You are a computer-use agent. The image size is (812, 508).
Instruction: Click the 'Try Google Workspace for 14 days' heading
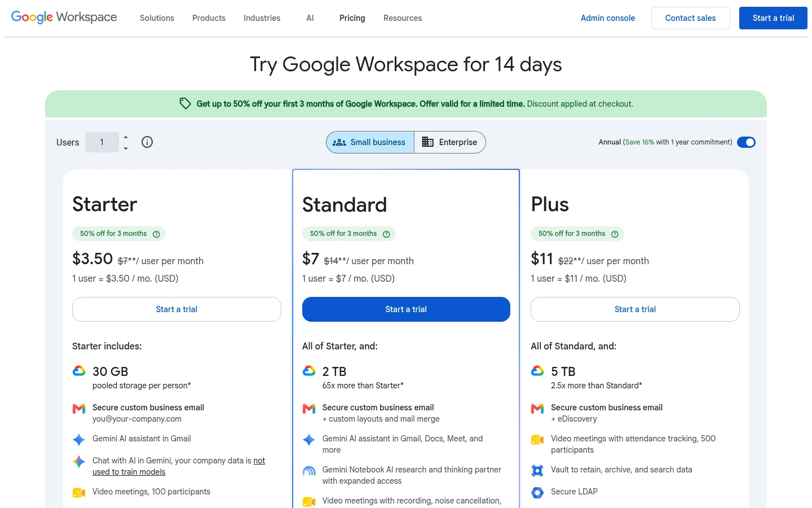(406, 64)
